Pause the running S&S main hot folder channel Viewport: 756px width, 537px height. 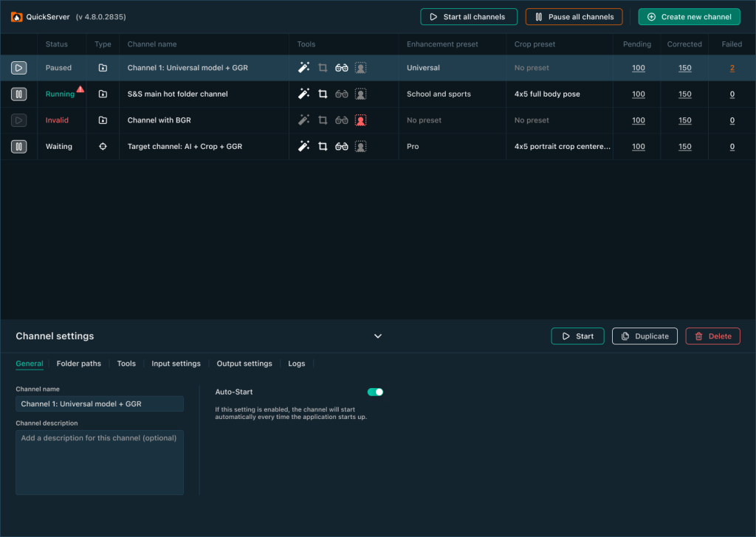click(x=18, y=94)
